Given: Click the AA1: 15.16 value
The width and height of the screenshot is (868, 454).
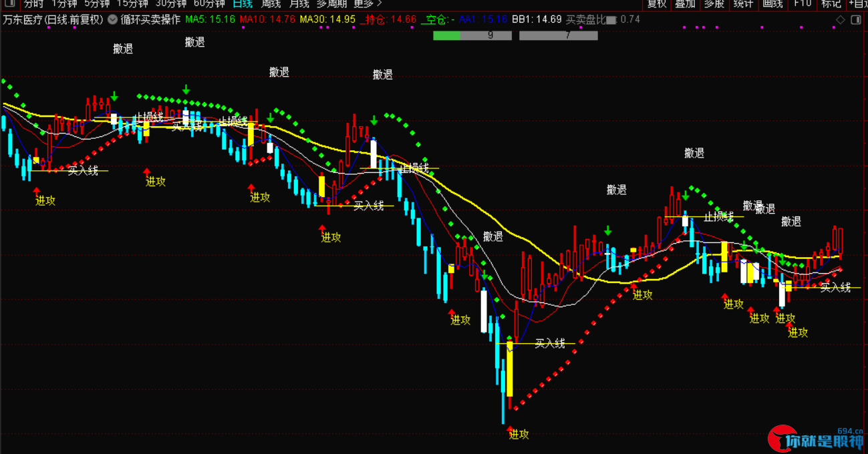Looking at the screenshot, I should pyautogui.click(x=483, y=19).
